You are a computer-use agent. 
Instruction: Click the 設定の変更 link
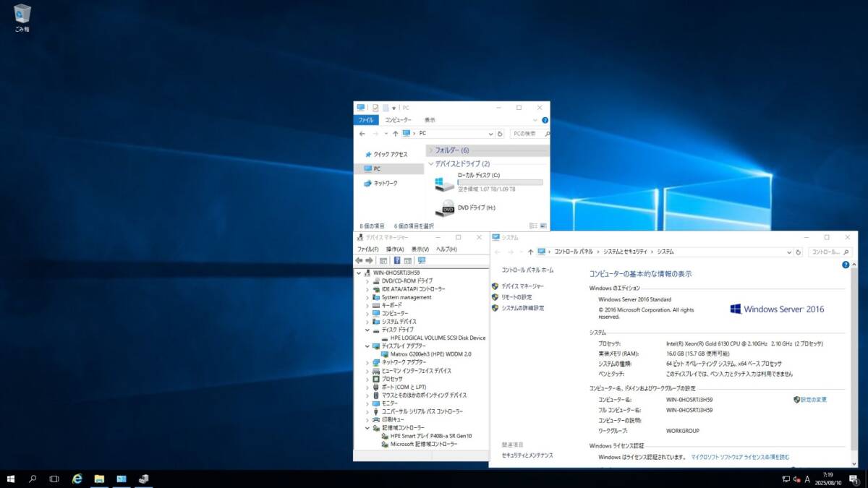point(813,399)
